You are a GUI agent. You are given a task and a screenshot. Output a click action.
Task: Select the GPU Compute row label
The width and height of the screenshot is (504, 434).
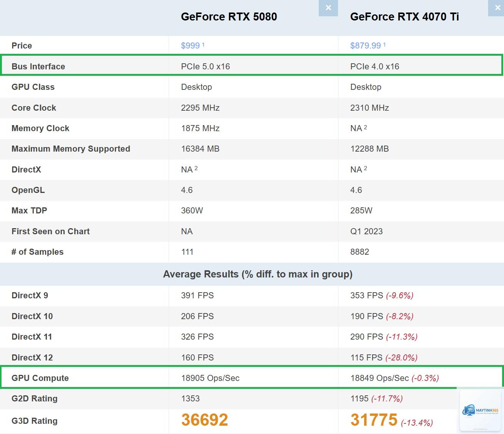pyautogui.click(x=40, y=378)
